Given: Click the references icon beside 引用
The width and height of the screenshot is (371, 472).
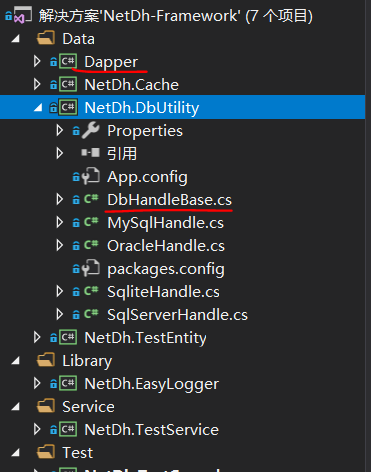Looking at the screenshot, I should tap(91, 153).
